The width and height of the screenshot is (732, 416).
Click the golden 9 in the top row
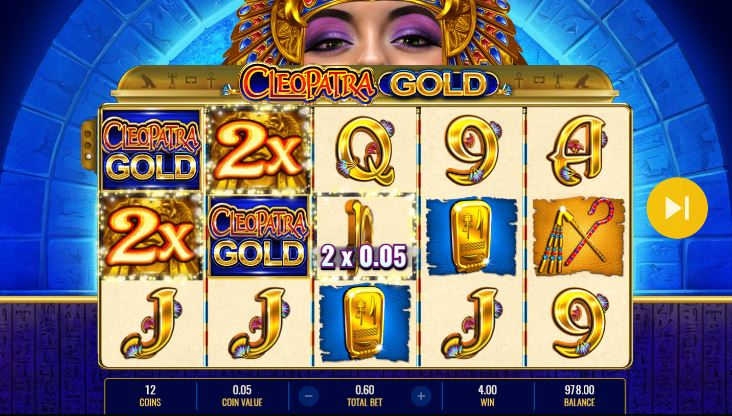[472, 151]
